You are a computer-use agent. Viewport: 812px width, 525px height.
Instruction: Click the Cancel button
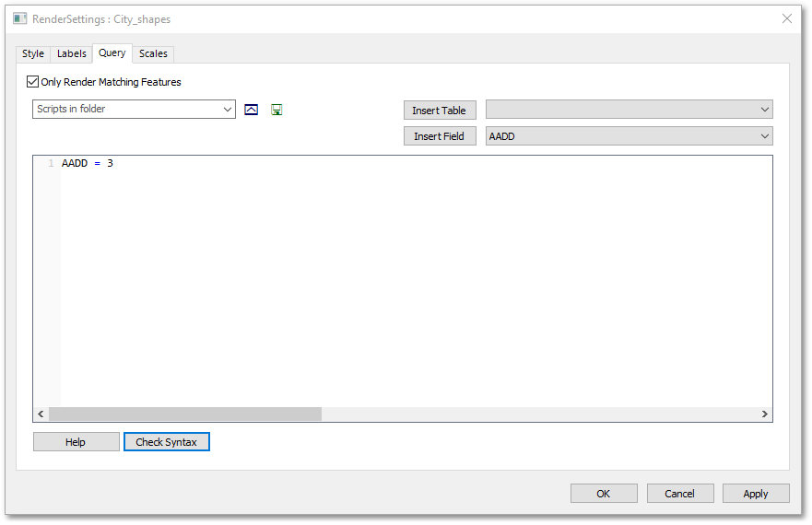pos(680,494)
